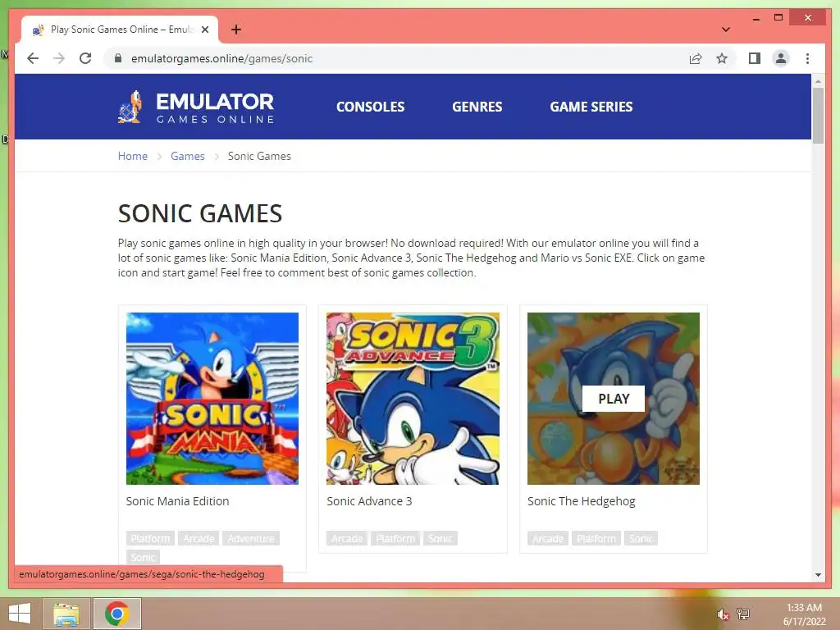840x630 pixels.
Task: Open the CONSOLES menu
Action: [370, 107]
